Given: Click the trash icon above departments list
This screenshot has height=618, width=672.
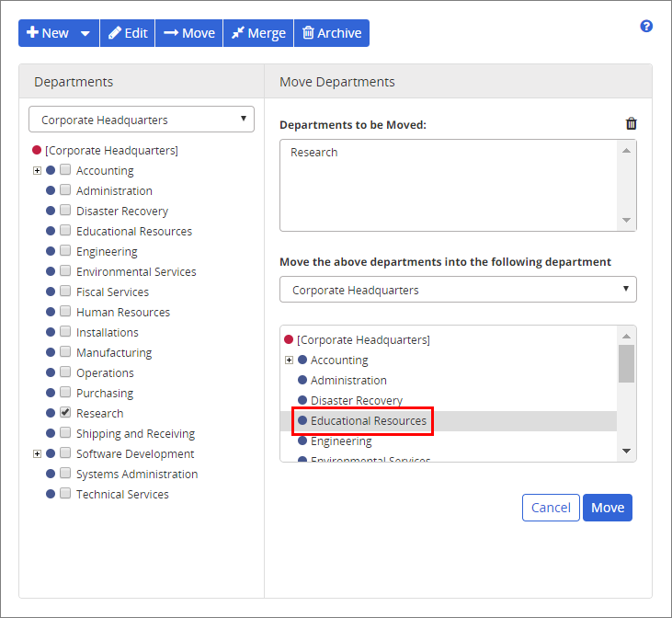Looking at the screenshot, I should pos(631,124).
